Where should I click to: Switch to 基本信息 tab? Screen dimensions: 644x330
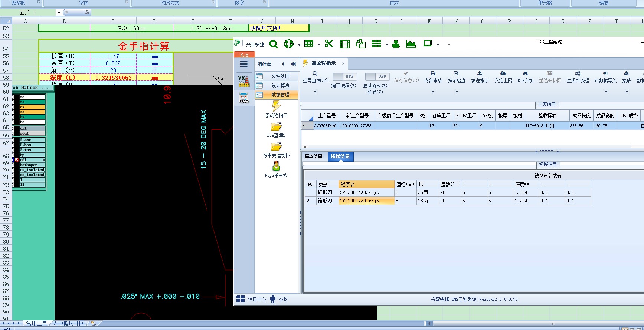pos(313,156)
